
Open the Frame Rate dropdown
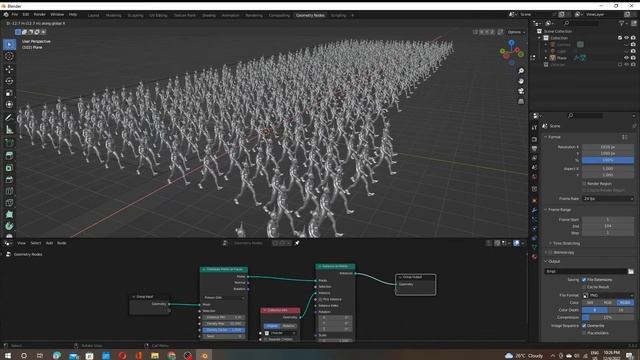click(608, 198)
